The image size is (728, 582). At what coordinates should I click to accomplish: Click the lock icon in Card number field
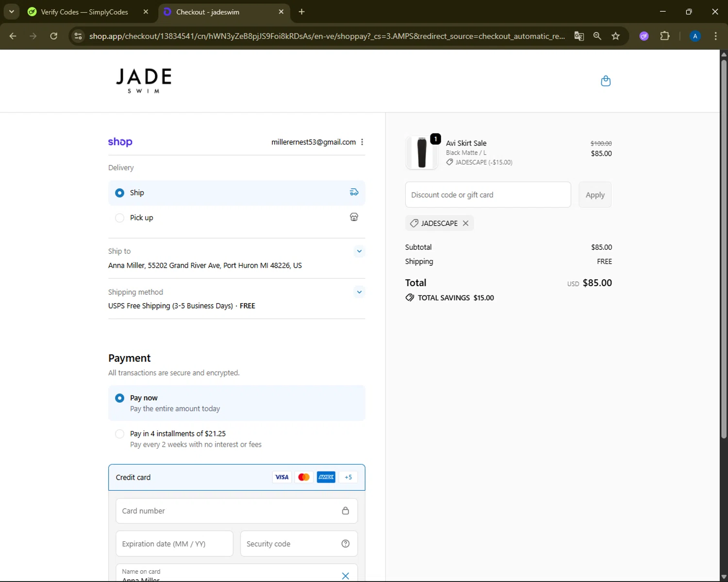(x=346, y=511)
